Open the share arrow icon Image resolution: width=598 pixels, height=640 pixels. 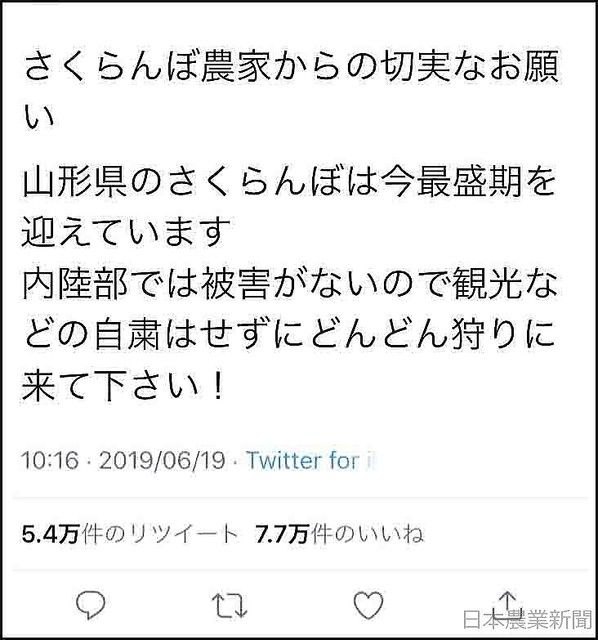coord(507,602)
